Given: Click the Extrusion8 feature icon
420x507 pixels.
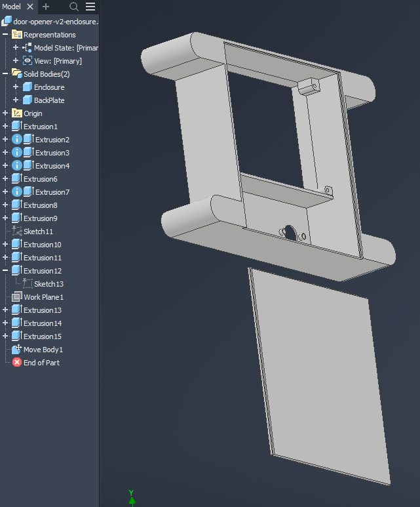Looking at the screenshot, I should point(17,205).
